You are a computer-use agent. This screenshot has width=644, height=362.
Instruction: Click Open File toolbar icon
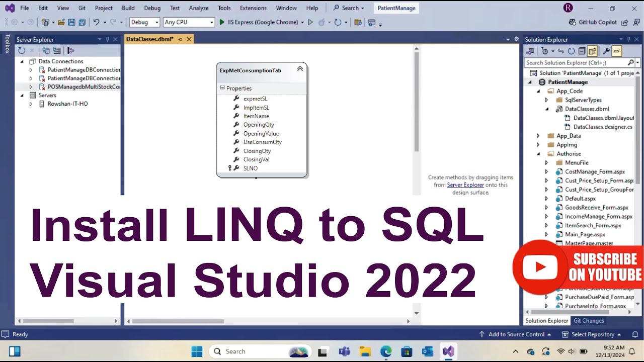click(61, 22)
